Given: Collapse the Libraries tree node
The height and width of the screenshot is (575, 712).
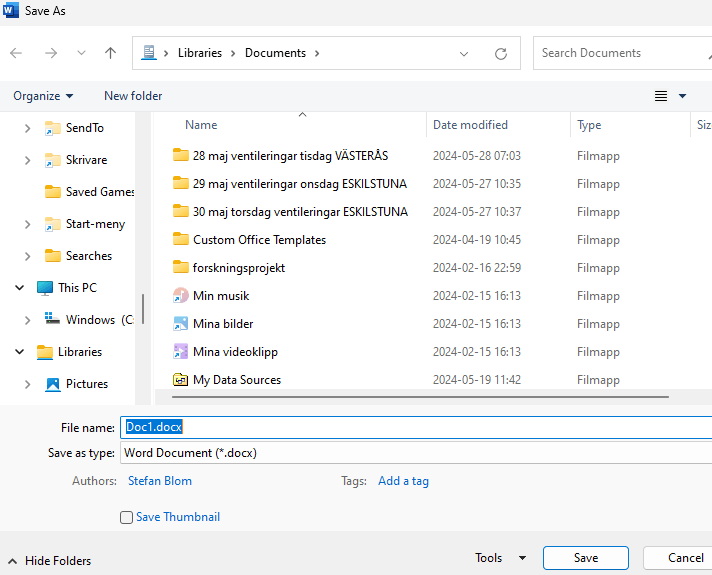Looking at the screenshot, I should (20, 352).
